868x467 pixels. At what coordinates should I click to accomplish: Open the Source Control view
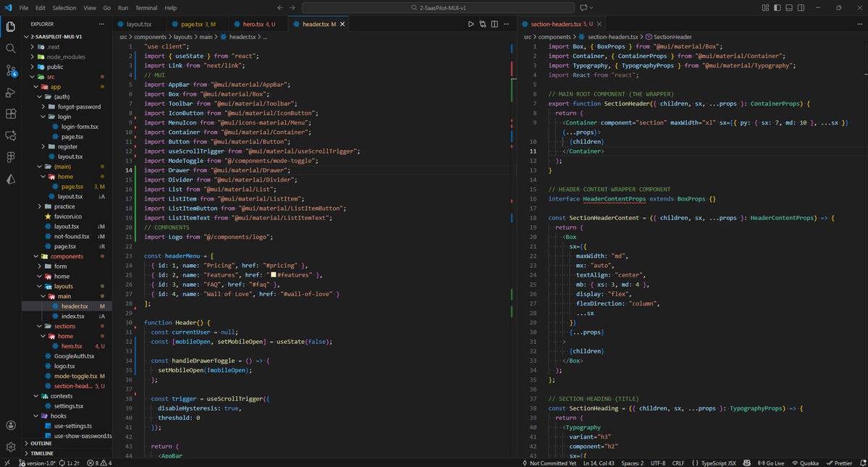(10, 71)
